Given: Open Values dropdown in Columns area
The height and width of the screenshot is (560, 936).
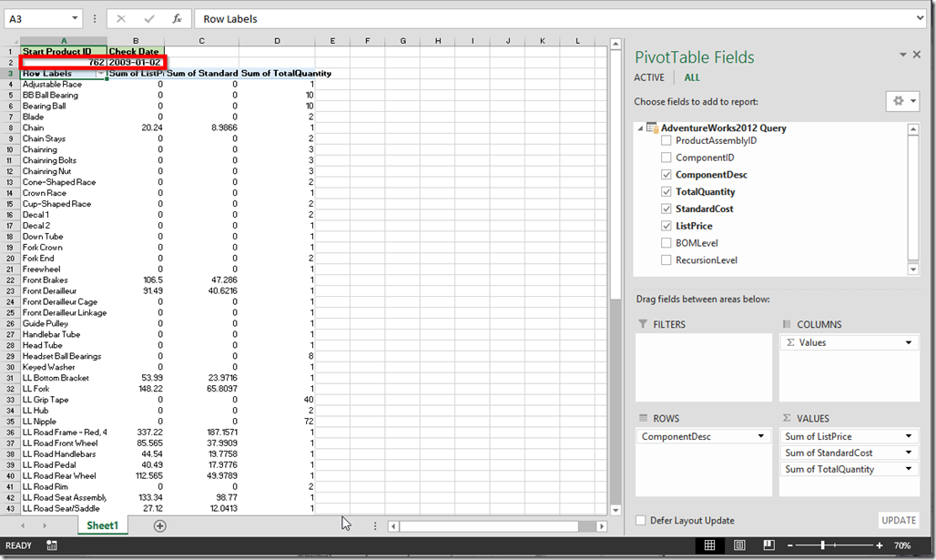Looking at the screenshot, I should coord(909,342).
